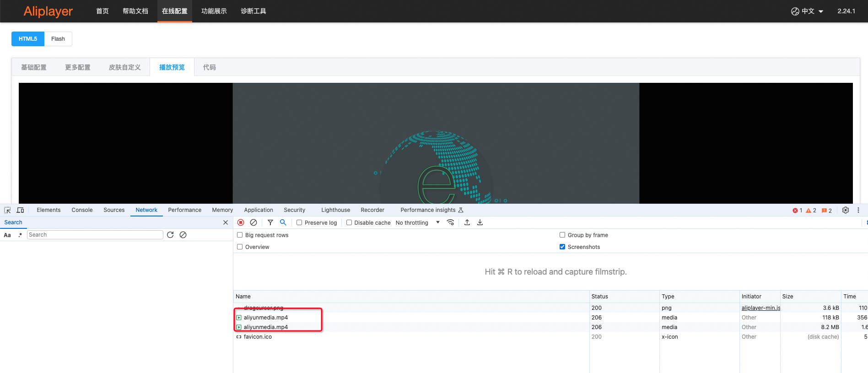This screenshot has width=868, height=373.
Task: Enable the Disable cache checkbox
Action: [349, 223]
